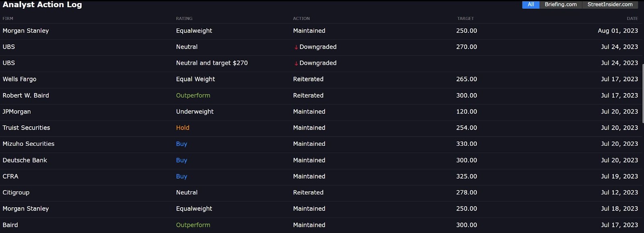Sort by the FIRM column header
This screenshot has height=233, width=644.
pyautogui.click(x=8, y=18)
